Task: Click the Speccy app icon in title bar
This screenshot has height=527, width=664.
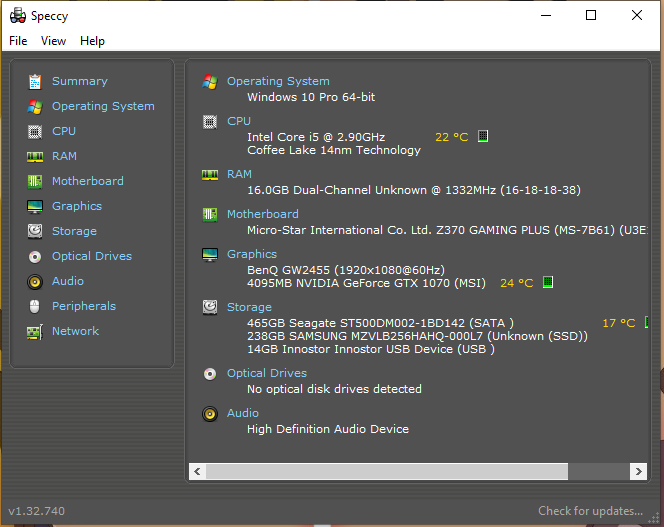Action: tap(17, 16)
